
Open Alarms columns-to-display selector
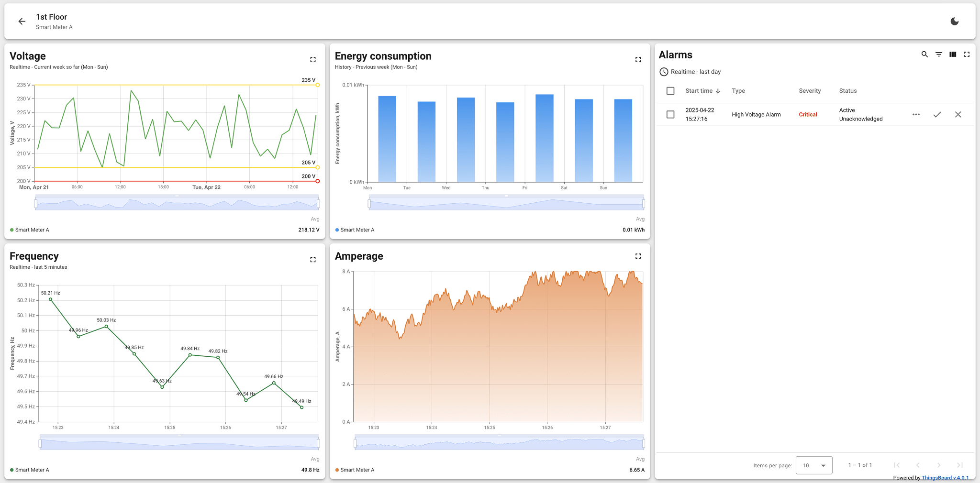953,55
